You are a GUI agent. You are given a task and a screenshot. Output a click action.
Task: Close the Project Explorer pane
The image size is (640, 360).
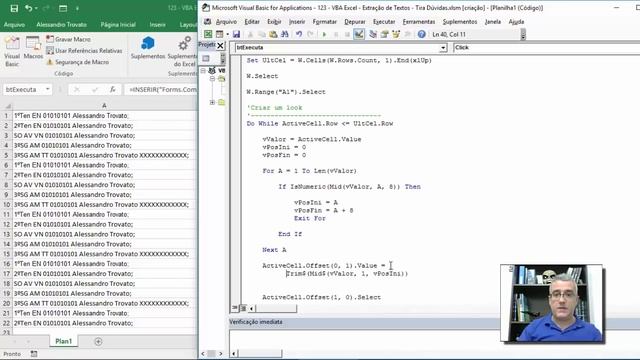click(x=220, y=45)
